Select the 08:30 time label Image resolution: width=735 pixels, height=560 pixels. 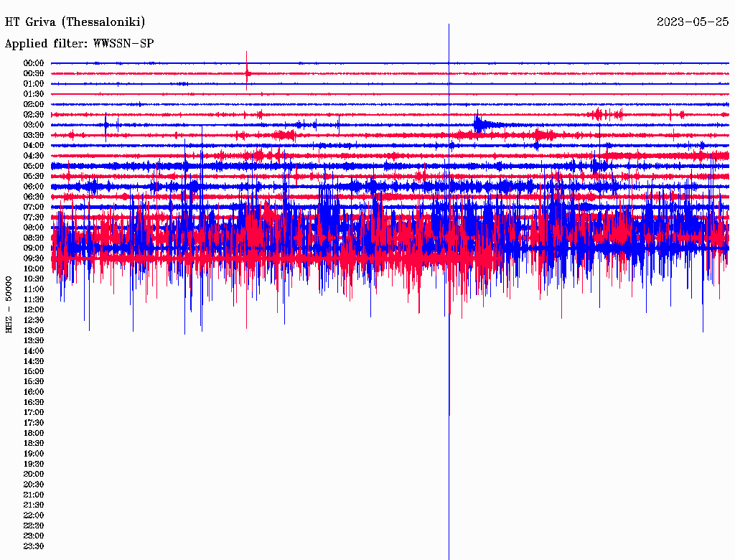(34, 238)
